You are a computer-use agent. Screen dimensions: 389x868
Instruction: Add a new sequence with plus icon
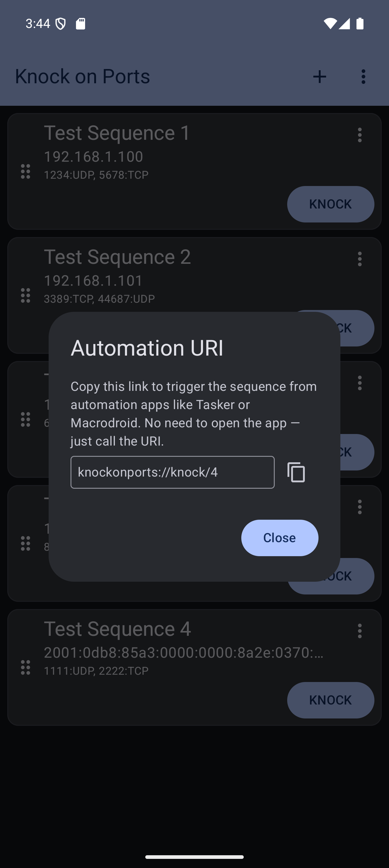tap(319, 77)
